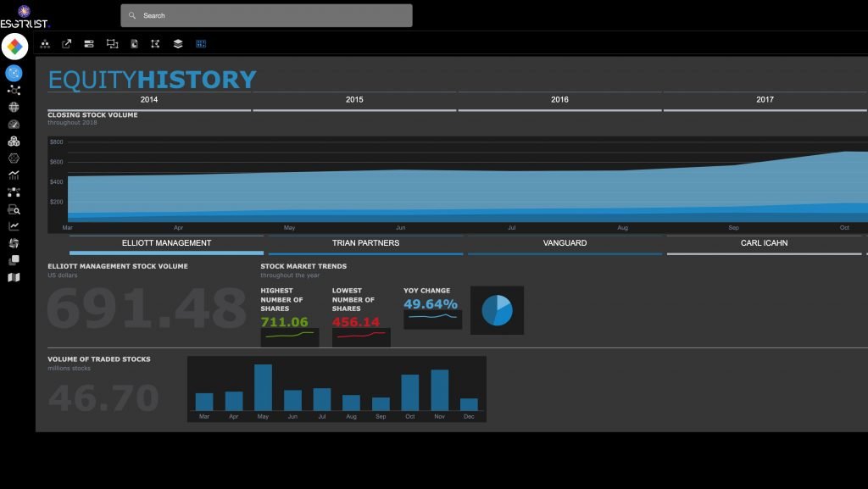Open the globe view in sidebar
Image resolution: width=868 pixels, height=489 pixels.
pyautogui.click(x=14, y=108)
